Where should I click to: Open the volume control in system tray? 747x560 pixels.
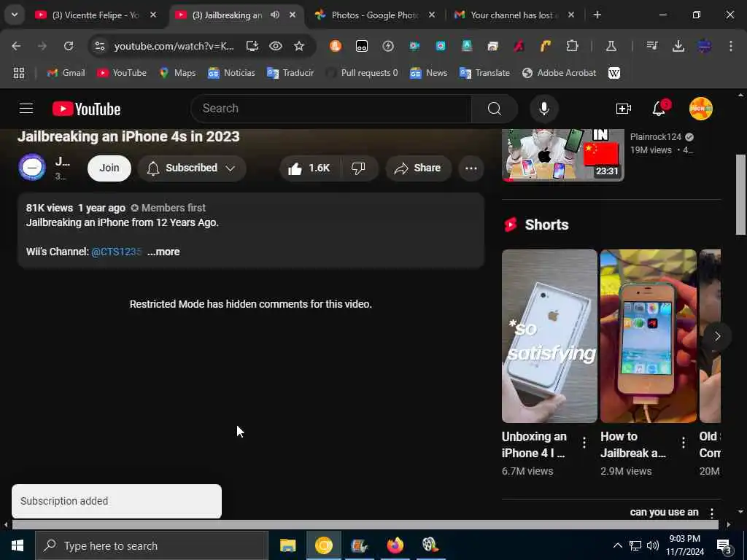coord(653,545)
